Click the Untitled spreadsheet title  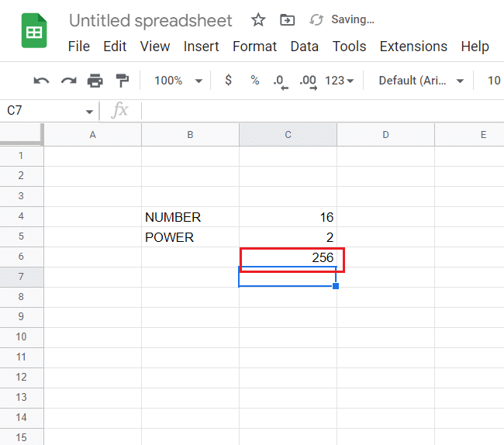[x=150, y=21]
